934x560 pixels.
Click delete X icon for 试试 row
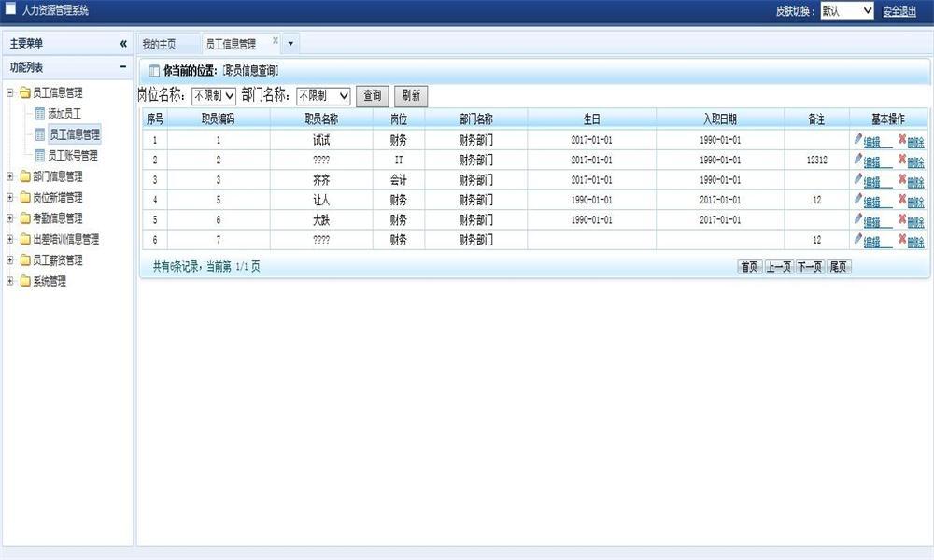click(902, 139)
